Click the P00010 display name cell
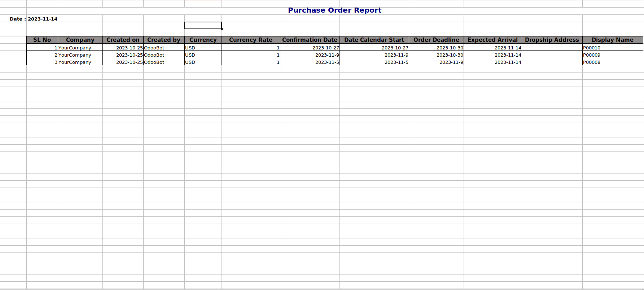This screenshot has height=290, width=644. pos(592,48)
